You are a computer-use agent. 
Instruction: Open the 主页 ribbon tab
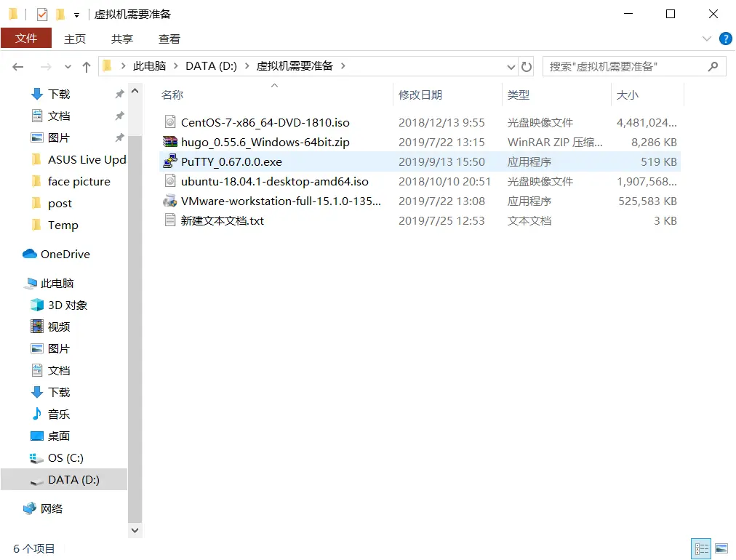[75, 39]
